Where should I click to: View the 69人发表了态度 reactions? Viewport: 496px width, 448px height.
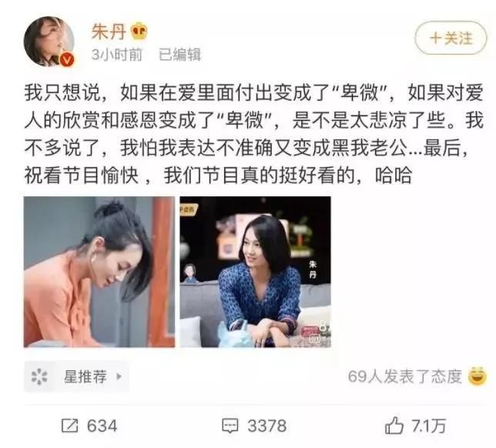[x=405, y=376]
